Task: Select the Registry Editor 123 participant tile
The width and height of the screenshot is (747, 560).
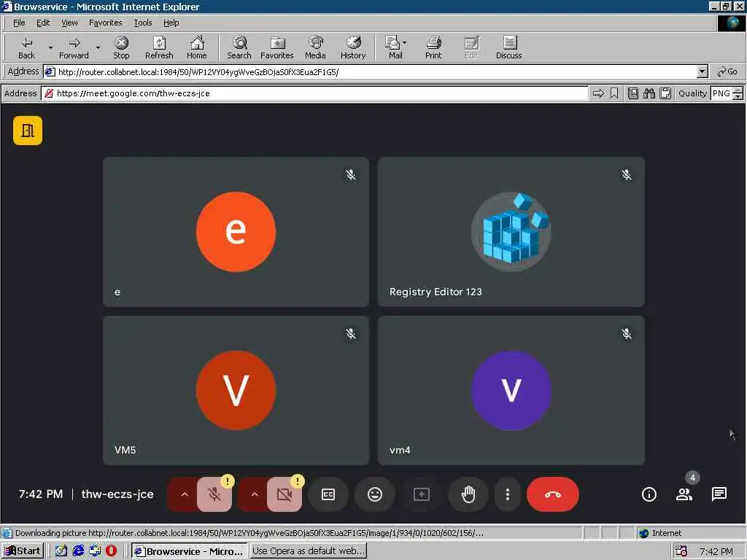Action: [x=511, y=232]
